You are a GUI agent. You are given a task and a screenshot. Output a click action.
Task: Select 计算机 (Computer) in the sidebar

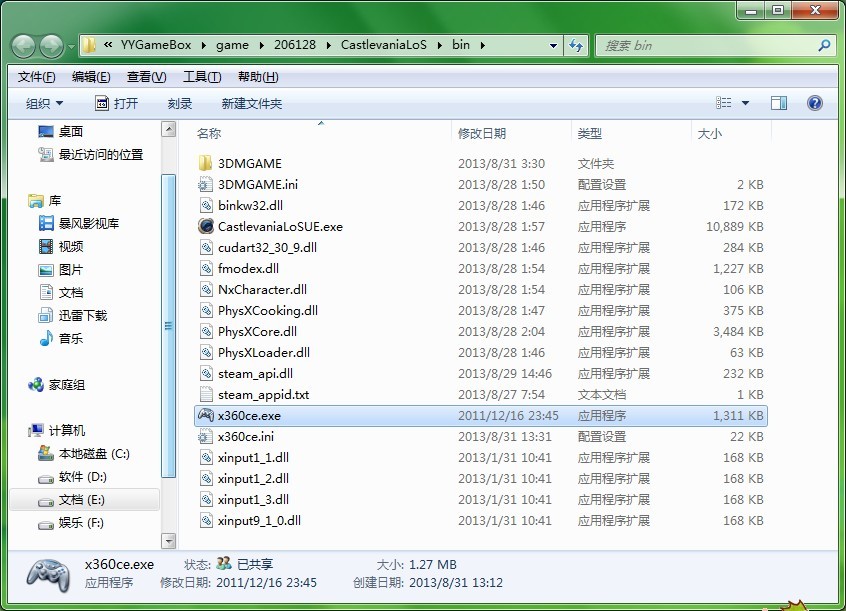66,430
